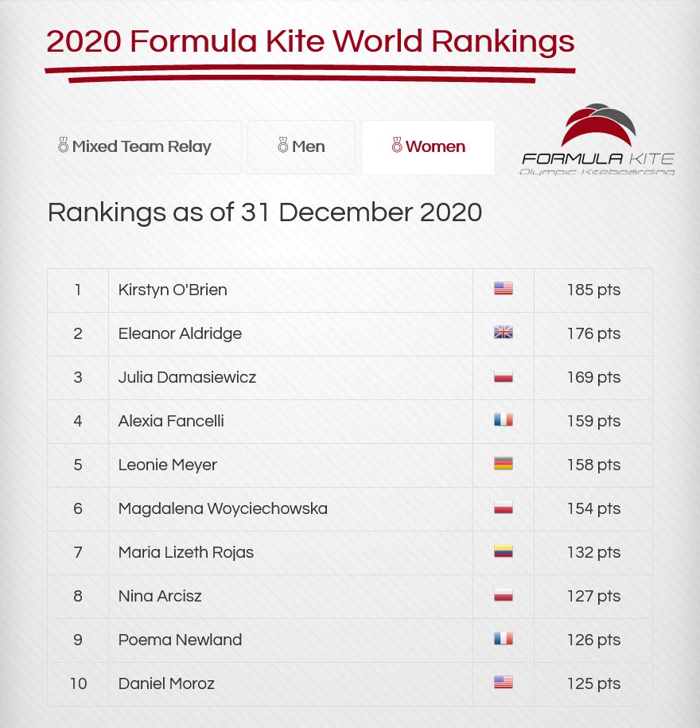
Task: Select the name Magdalena Woyciechowska
Action: coord(223,508)
